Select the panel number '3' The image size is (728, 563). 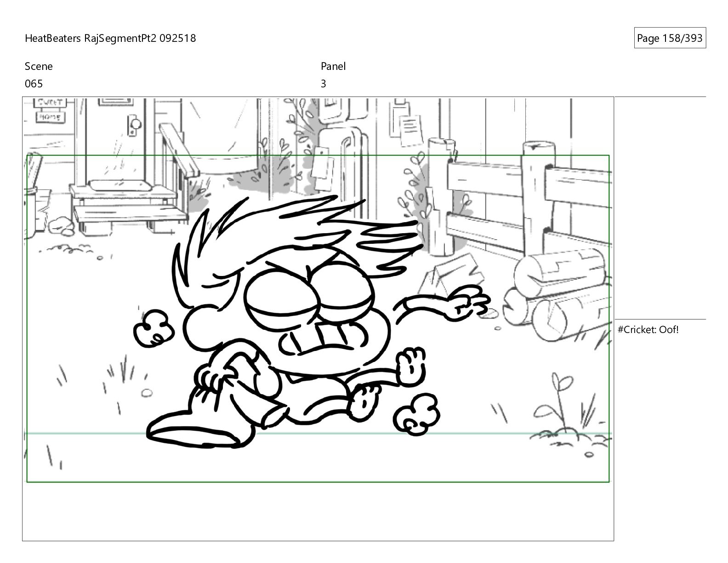point(324,84)
